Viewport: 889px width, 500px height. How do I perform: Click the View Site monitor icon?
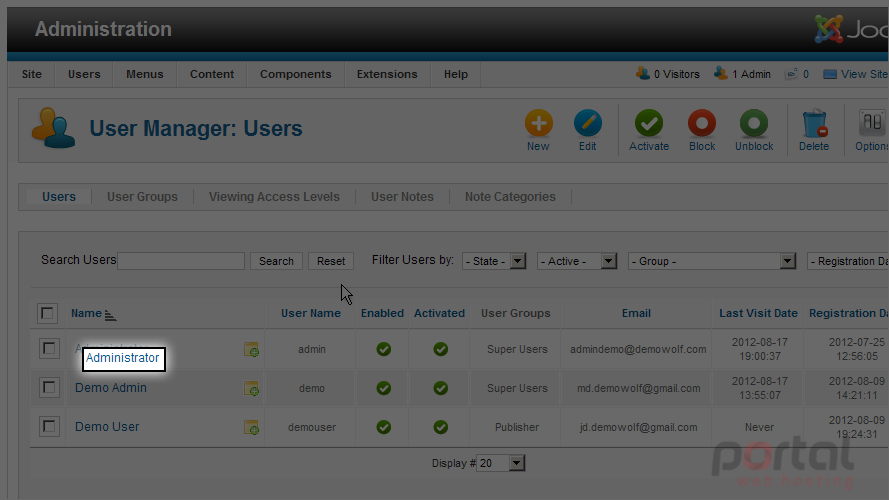click(x=830, y=74)
